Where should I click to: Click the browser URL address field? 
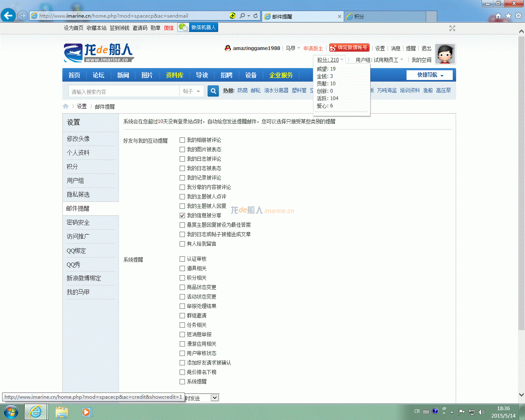point(131,16)
